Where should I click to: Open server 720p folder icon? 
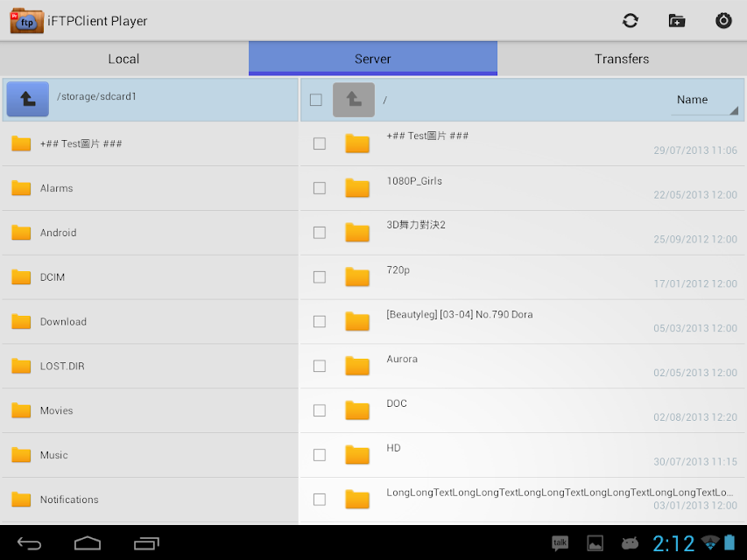pyautogui.click(x=357, y=276)
